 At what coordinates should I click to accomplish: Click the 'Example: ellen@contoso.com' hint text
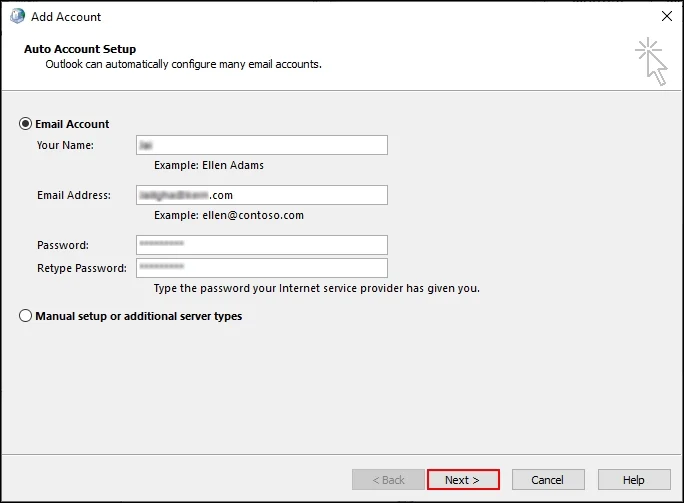(x=229, y=215)
